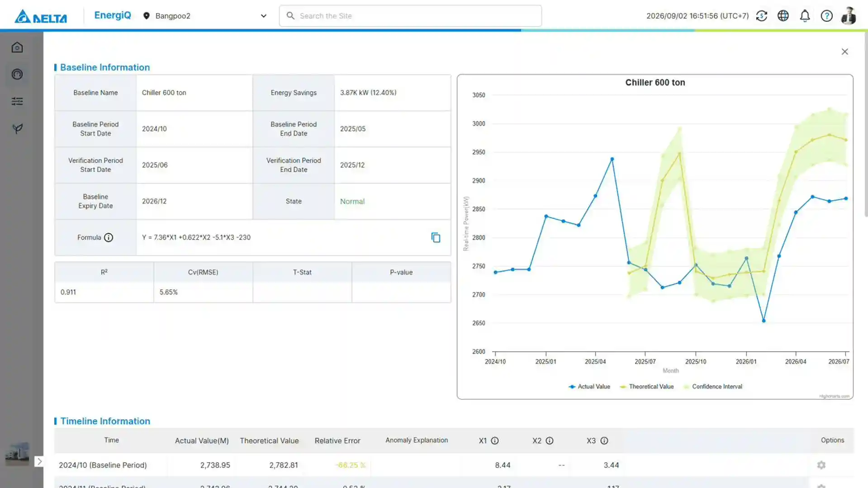Click the Formula info icon
Screen dimensions: 868x488
[109, 237]
